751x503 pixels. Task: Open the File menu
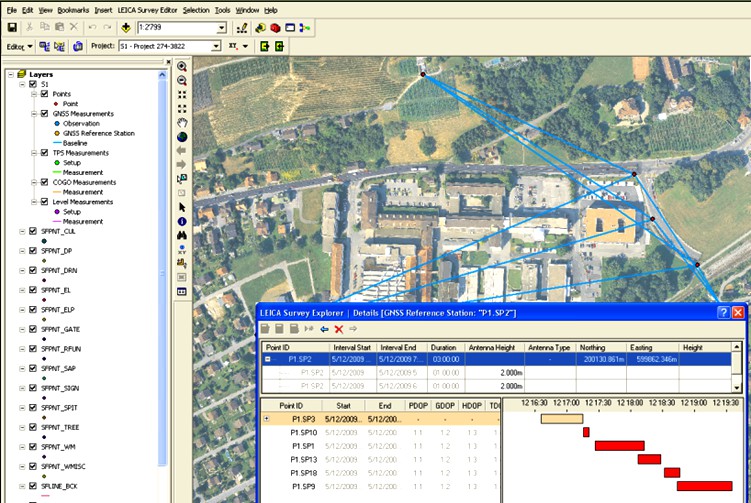click(x=11, y=10)
